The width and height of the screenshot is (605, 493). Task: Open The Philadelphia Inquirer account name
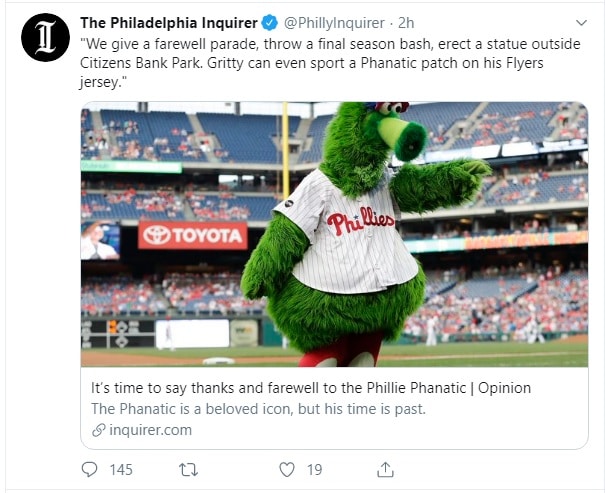(x=168, y=22)
